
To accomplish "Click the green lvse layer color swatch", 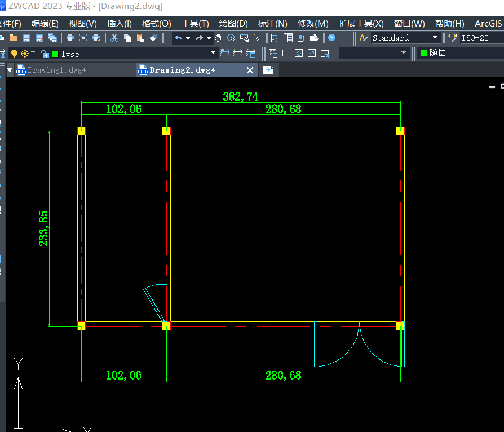I will coord(55,54).
